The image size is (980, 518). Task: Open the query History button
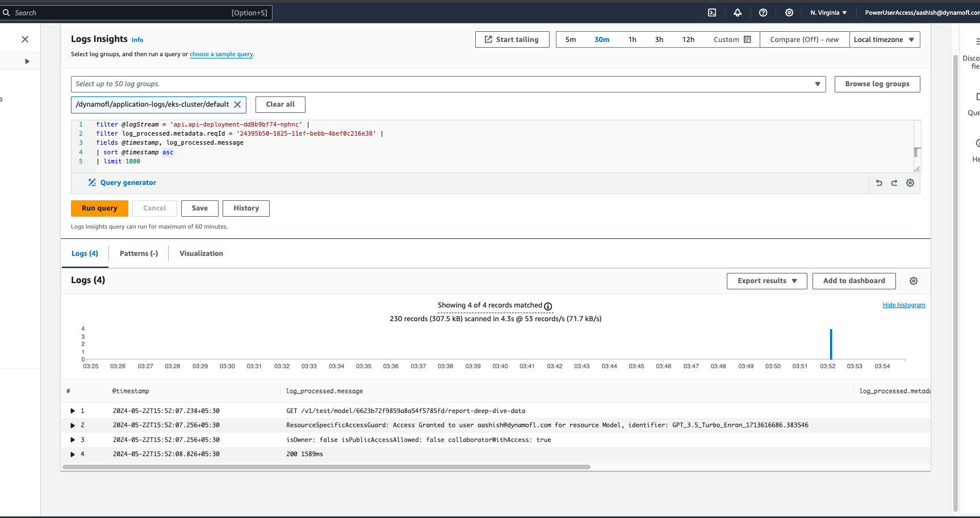(x=246, y=208)
